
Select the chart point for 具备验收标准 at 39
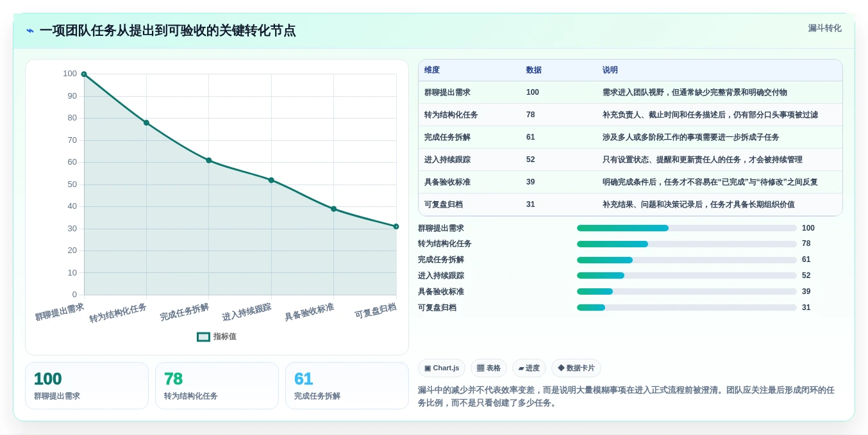click(334, 209)
